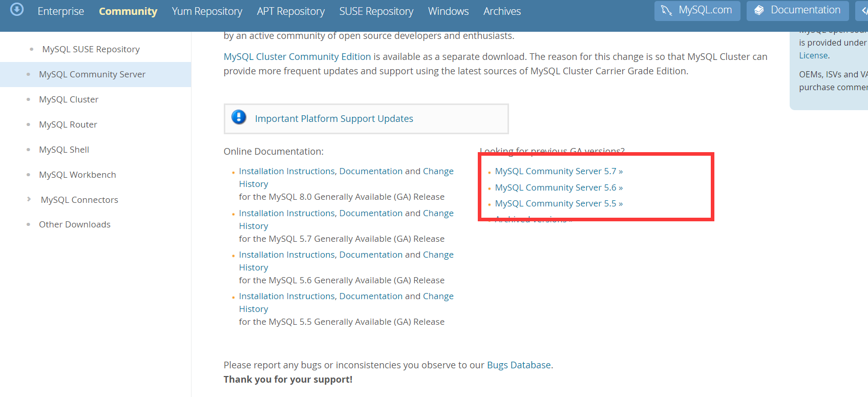868x397 pixels.
Task: Click the download circle icon in header
Action: [x=17, y=9]
